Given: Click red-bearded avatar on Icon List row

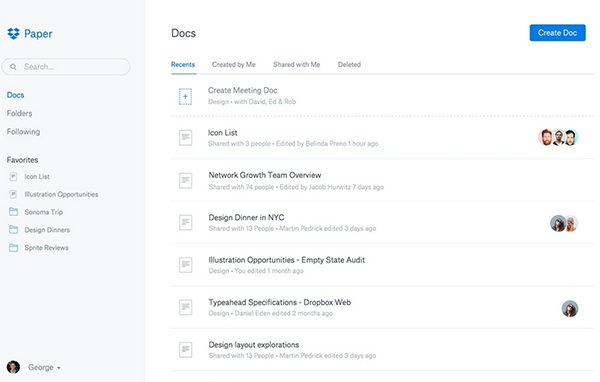Looking at the screenshot, I should click(x=546, y=137).
